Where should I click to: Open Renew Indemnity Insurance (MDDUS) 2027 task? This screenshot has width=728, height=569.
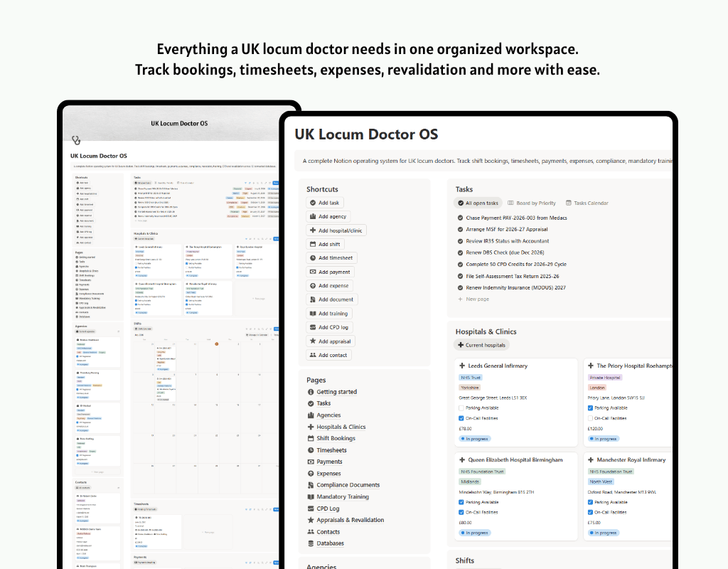click(x=516, y=287)
